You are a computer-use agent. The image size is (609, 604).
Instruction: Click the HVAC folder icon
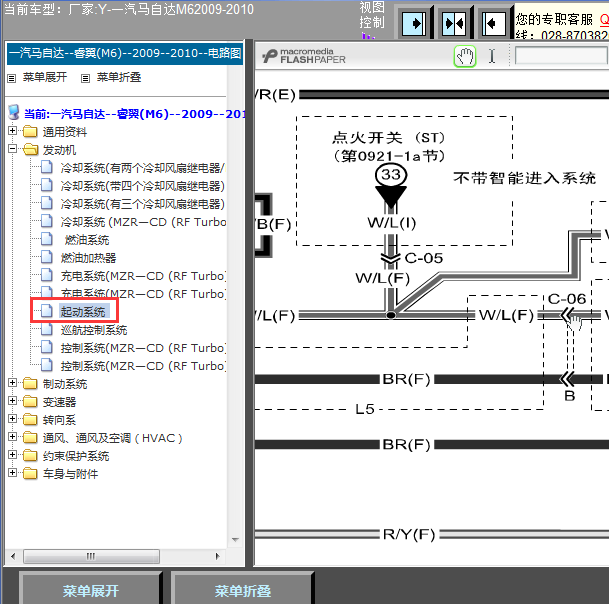click(x=30, y=438)
